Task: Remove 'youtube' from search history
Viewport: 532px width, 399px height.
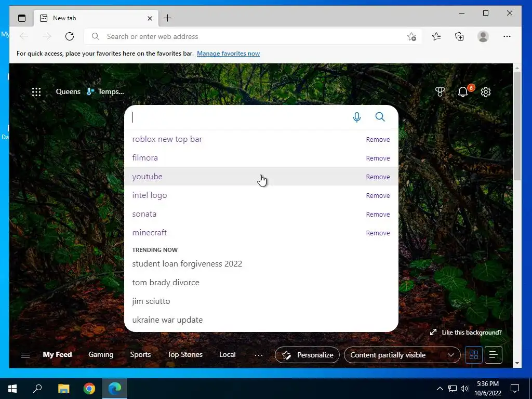Action: pos(378,177)
